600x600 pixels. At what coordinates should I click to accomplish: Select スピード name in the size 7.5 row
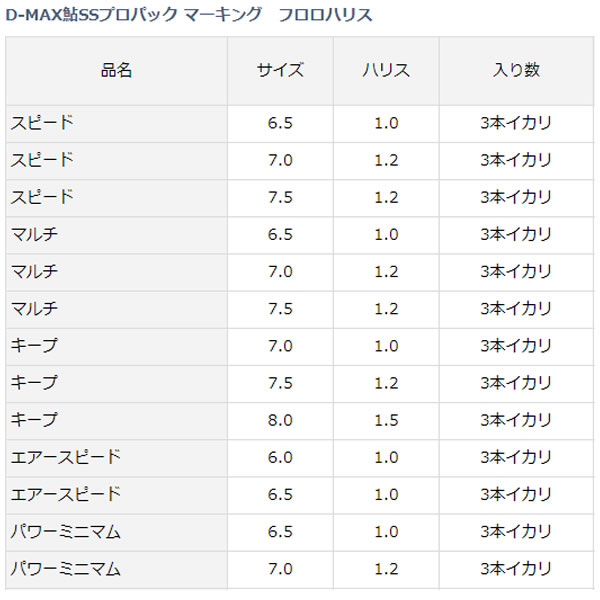pos(42,197)
